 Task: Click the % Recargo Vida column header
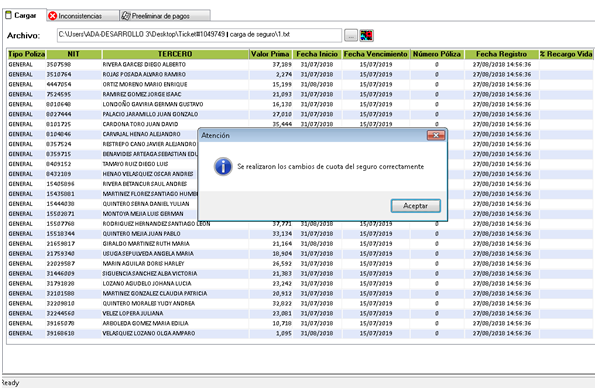tap(566, 54)
